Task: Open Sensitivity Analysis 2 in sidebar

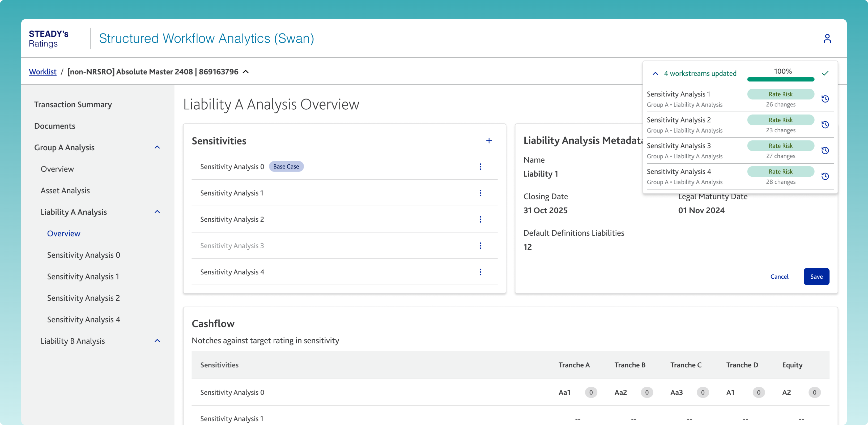Action: coord(83,298)
